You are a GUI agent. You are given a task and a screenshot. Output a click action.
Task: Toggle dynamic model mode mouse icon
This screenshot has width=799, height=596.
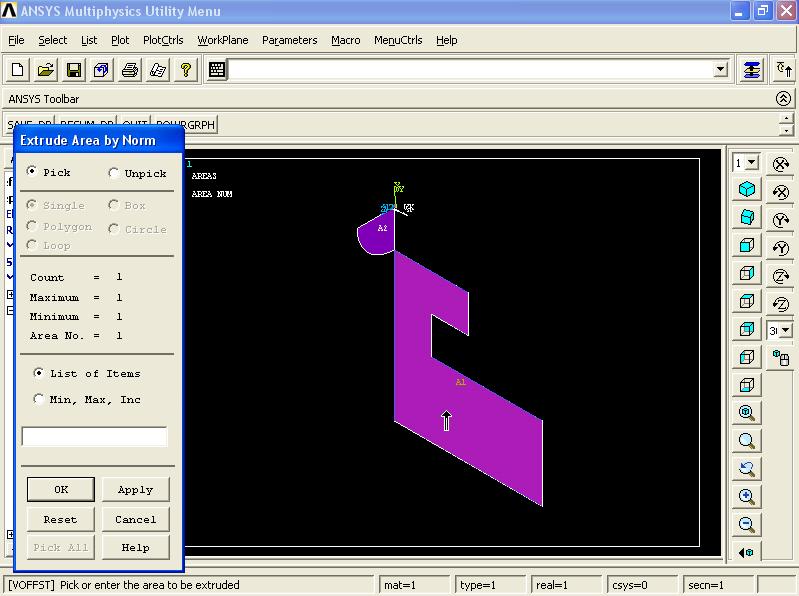[x=781, y=358]
